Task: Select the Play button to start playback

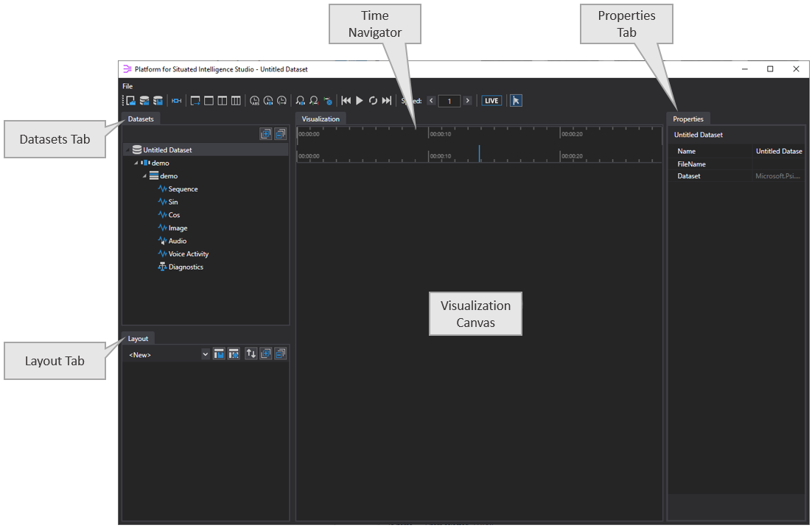Action: [x=359, y=100]
